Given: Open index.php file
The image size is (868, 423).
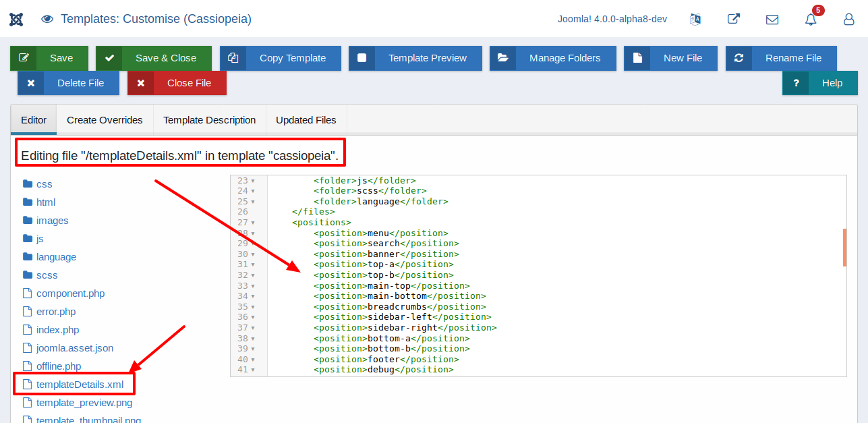Looking at the screenshot, I should click(58, 330).
